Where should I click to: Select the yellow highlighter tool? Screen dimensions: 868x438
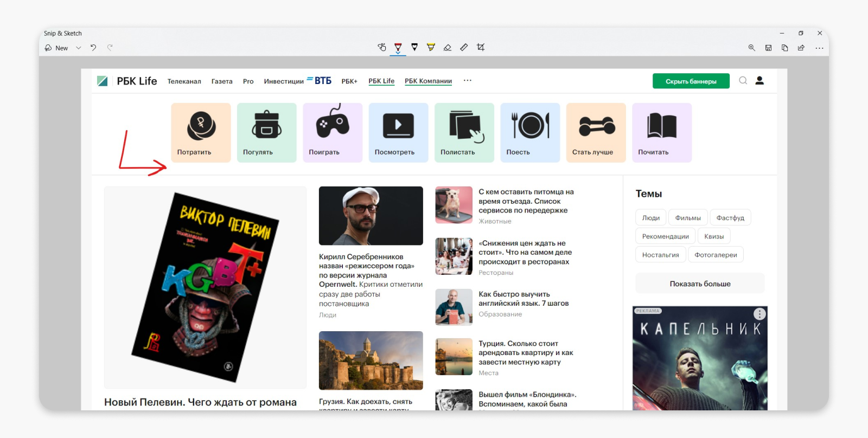point(431,48)
